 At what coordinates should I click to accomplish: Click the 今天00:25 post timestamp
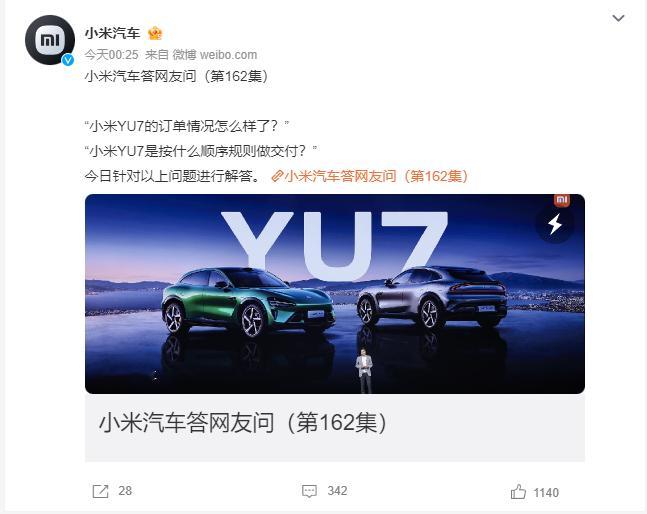point(111,55)
